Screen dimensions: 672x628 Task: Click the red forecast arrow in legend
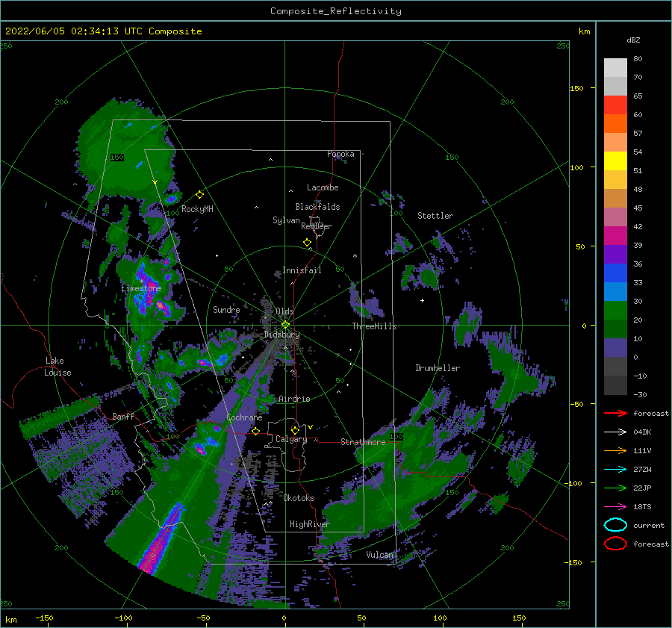coord(615,413)
